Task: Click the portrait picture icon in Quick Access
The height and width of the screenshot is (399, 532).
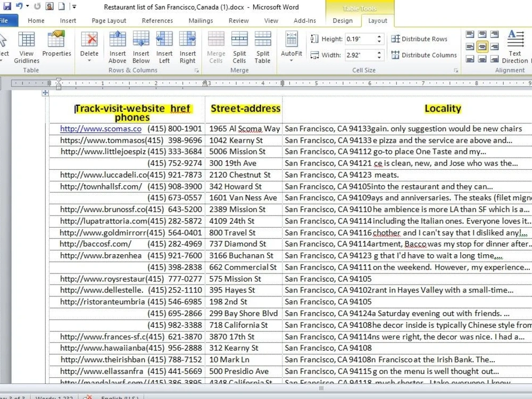Action: coord(49,6)
